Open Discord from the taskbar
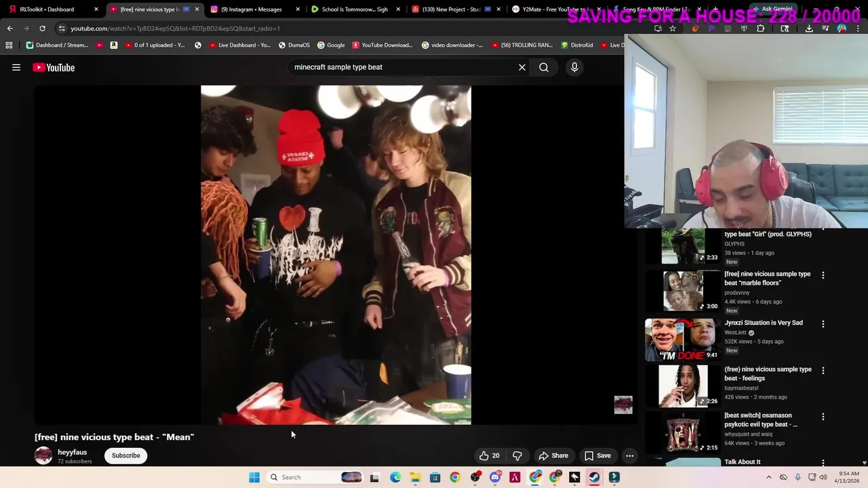Viewport: 868px width, 488px height. (495, 477)
